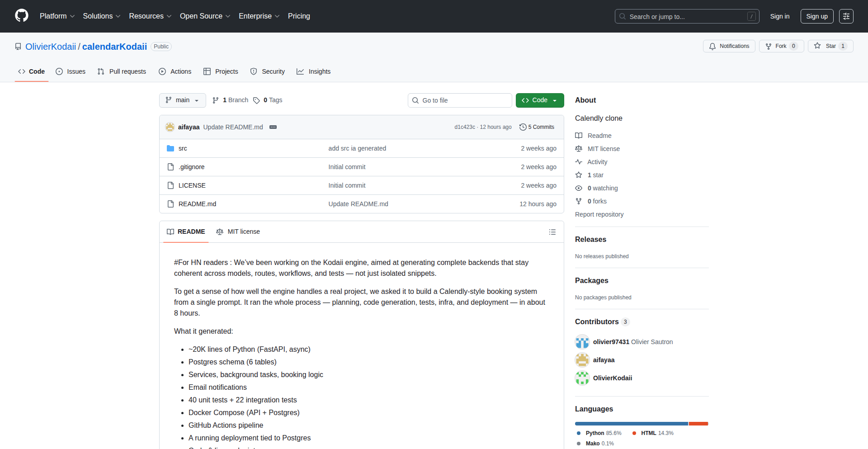868x449 pixels.
Task: Click the keyboard shortcut icon in search bar
Action: (x=752, y=16)
